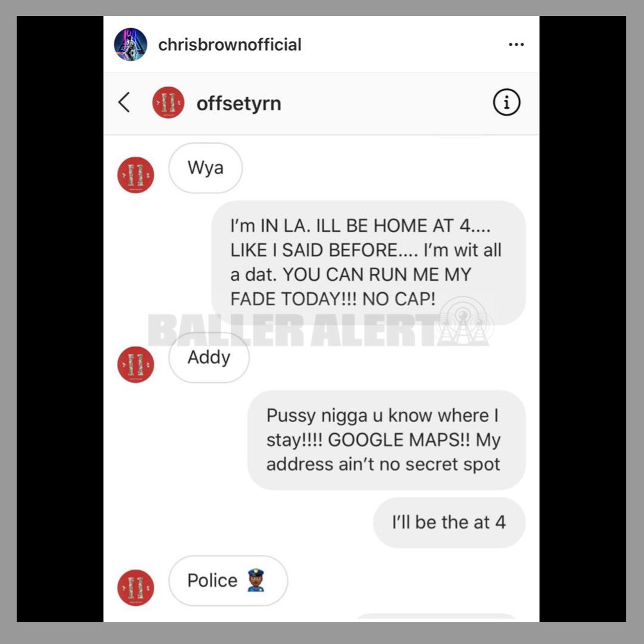Tap the avatar beside the Wya message
This screenshot has height=644, width=644.
tap(136, 175)
